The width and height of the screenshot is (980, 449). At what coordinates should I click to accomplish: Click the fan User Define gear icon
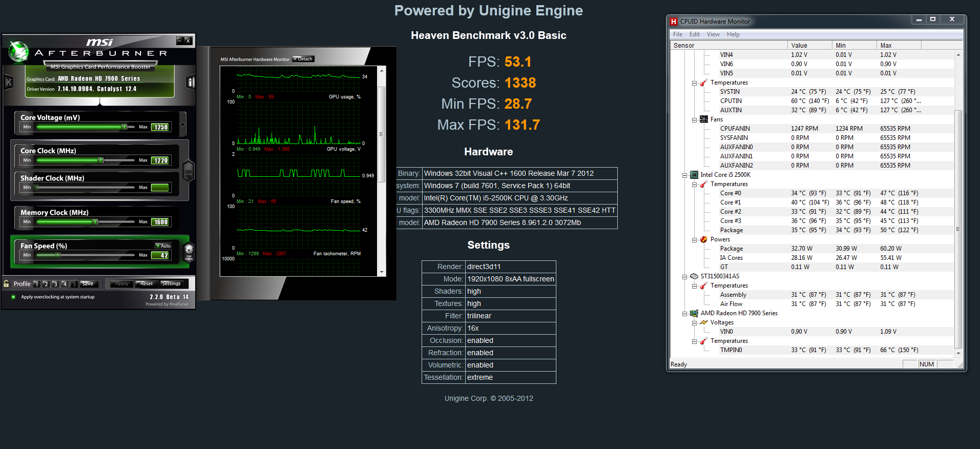click(x=189, y=252)
